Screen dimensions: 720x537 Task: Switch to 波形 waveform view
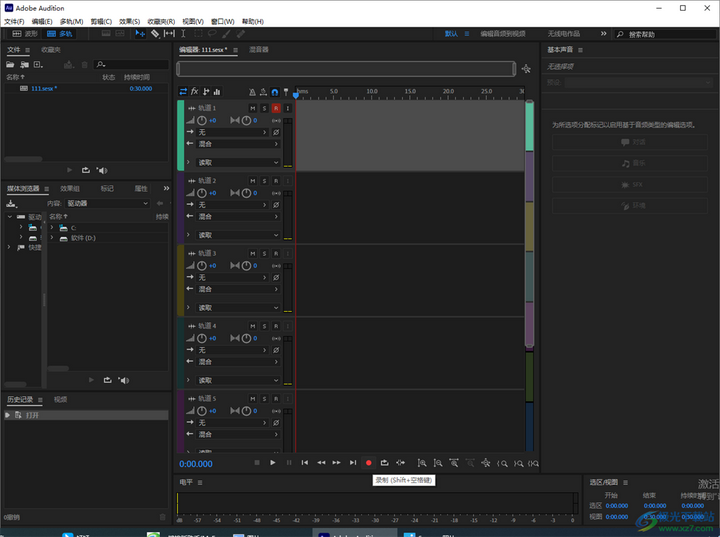[25, 34]
